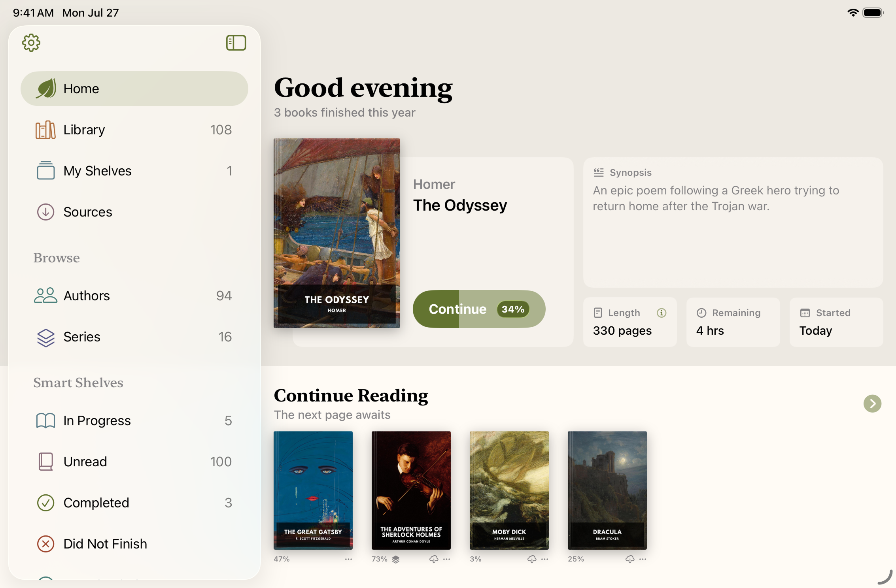Expand Continue Reading with the chevron arrow
Viewport: 896px width, 588px height.
pos(872,403)
